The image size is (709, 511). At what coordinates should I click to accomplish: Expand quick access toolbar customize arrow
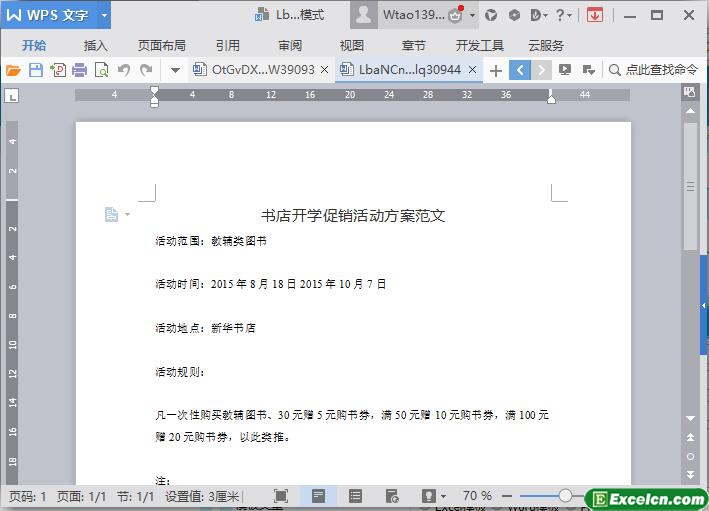(x=175, y=70)
